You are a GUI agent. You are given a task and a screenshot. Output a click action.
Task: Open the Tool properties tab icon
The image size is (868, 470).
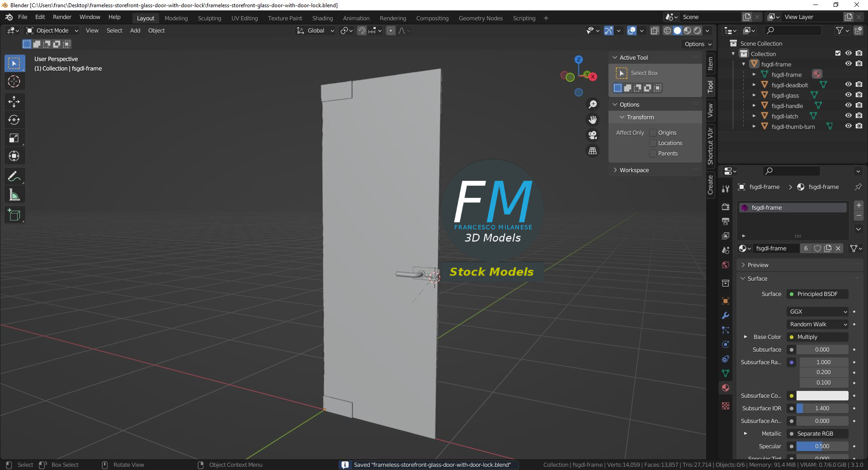pos(726,188)
